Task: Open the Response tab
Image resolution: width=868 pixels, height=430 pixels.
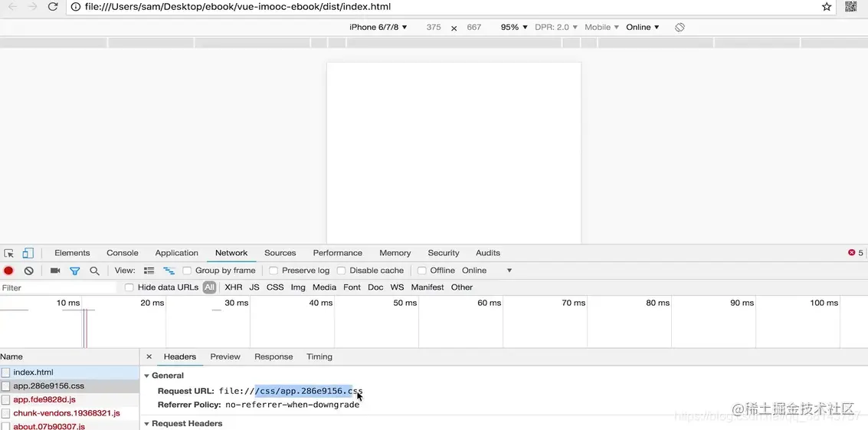Action: pos(274,357)
